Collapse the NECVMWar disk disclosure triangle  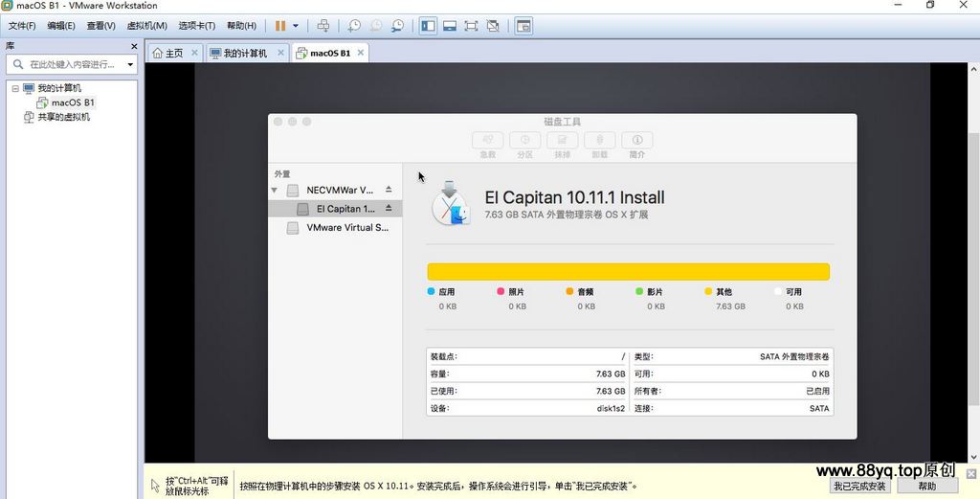click(275, 190)
